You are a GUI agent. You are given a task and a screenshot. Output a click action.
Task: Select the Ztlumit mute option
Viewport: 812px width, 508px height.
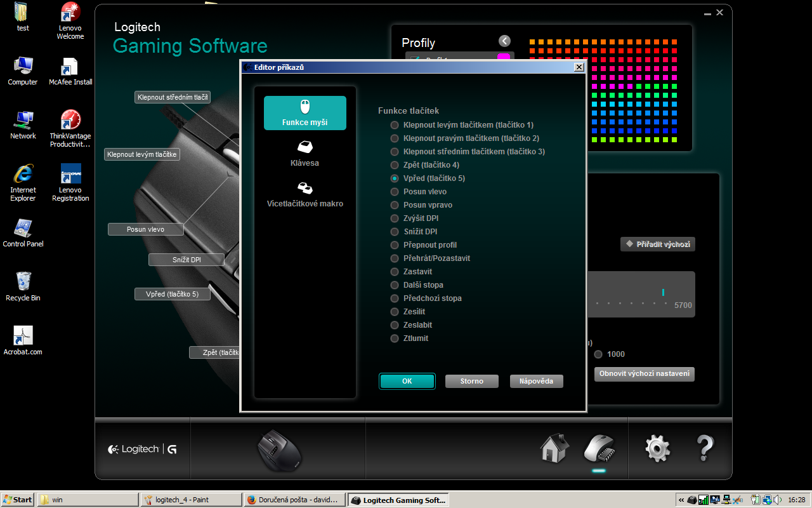410,338
